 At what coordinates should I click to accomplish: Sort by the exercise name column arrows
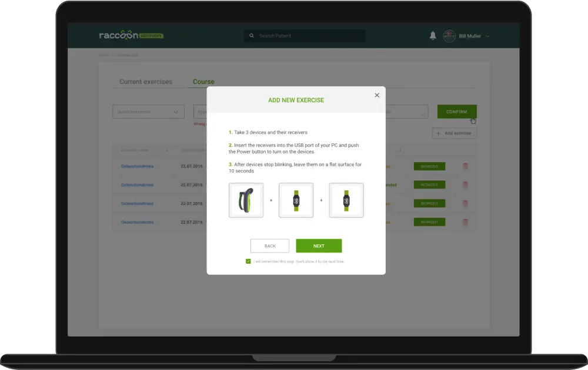167,150
